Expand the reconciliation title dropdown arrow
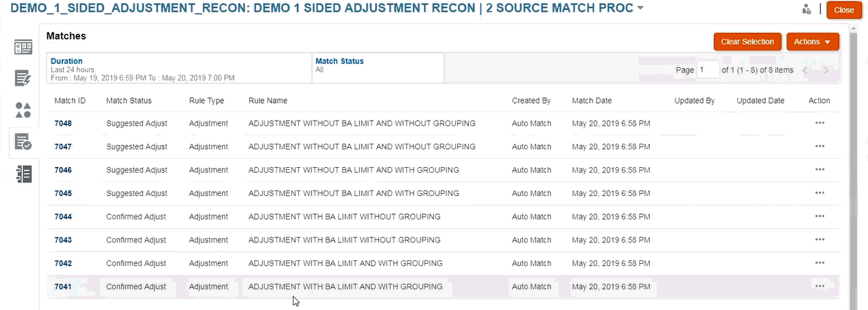This screenshot has height=310, width=868. point(641,9)
